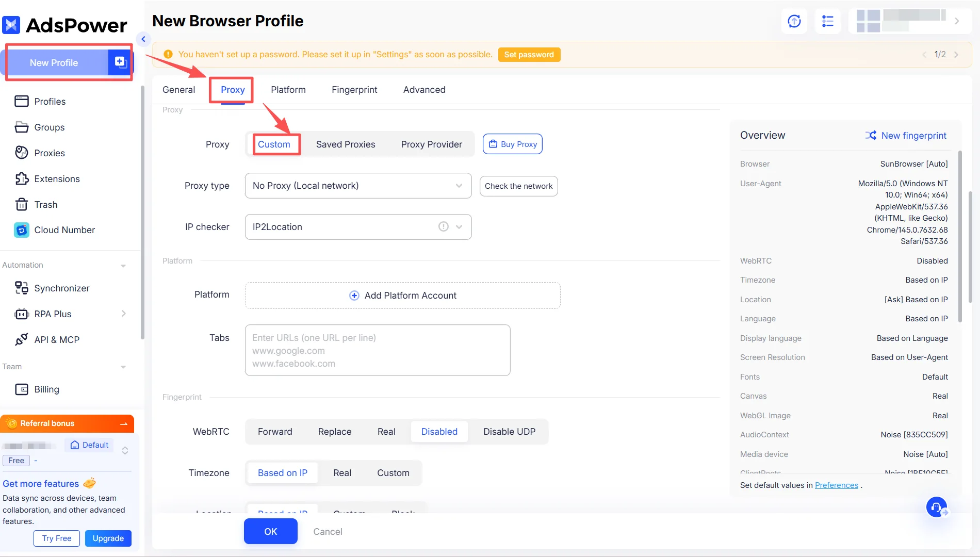Click the Tabs URL entry field
Image resolution: width=980 pixels, height=557 pixels.
coord(378,350)
